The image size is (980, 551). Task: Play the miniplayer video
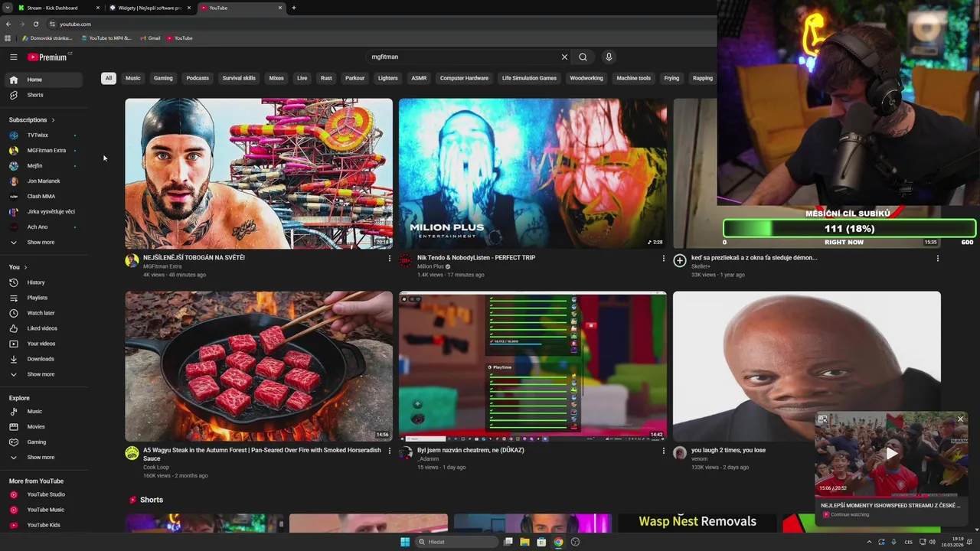(x=891, y=453)
